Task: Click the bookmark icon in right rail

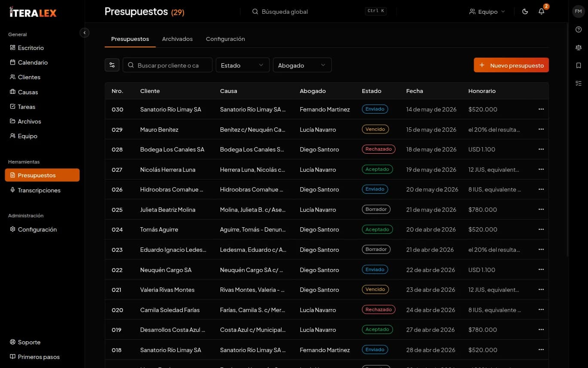Action: (578, 65)
